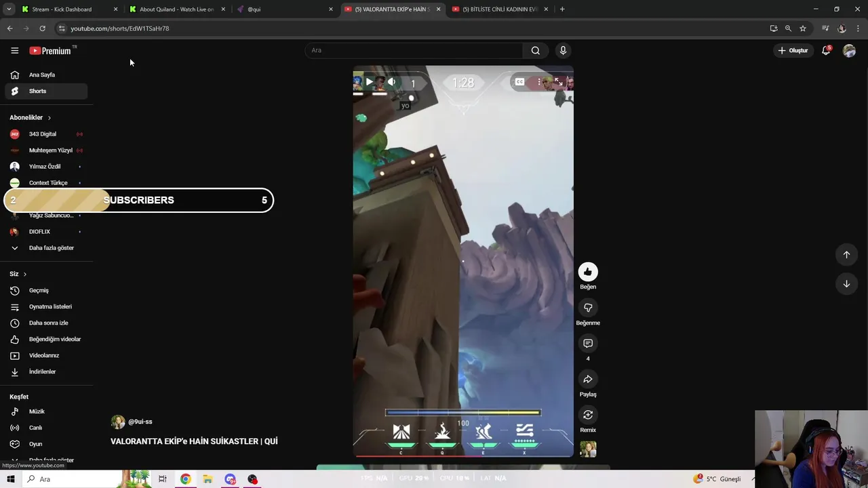Play the Shorts video
This screenshot has height=488, width=868.
pyautogui.click(x=370, y=82)
